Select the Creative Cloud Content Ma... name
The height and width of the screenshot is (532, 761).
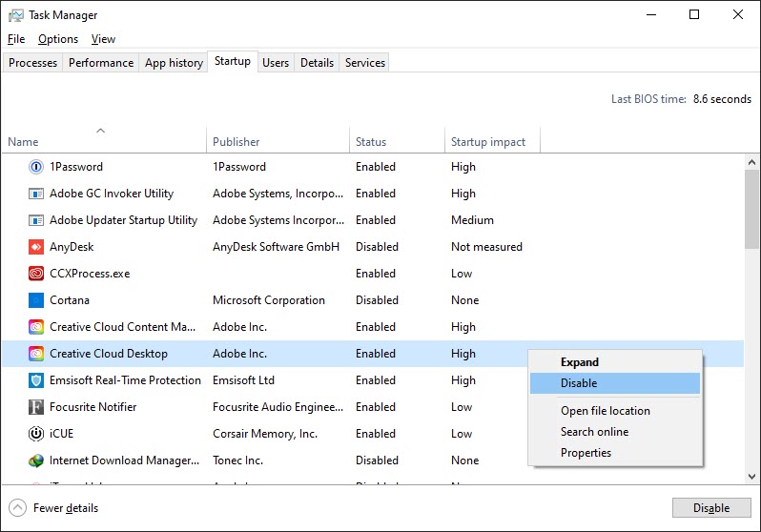(123, 327)
